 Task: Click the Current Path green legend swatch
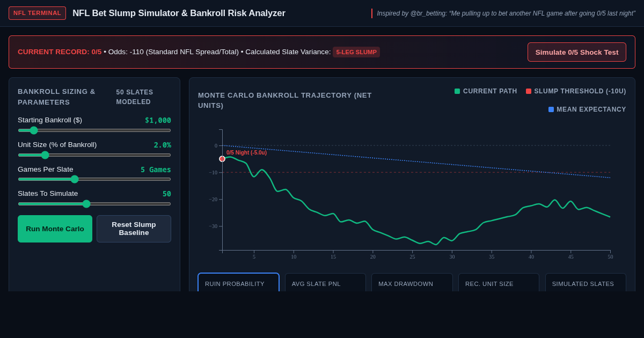(457, 91)
